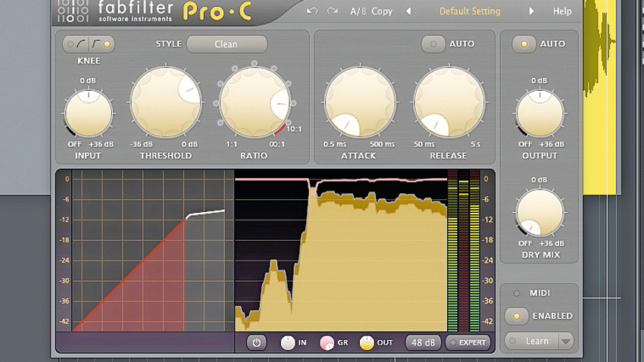Click the Attack knob
Viewport: 644px width, 362px height.
[360, 101]
